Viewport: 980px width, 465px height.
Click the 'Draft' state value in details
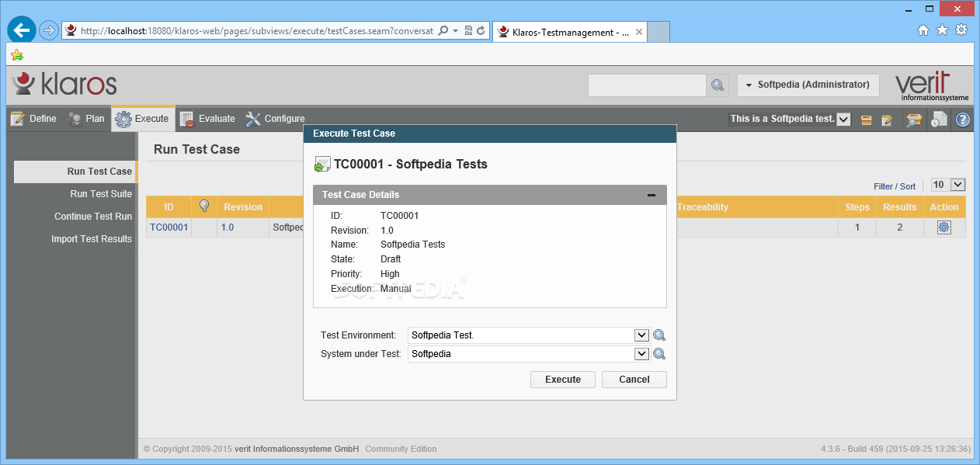tap(391, 259)
